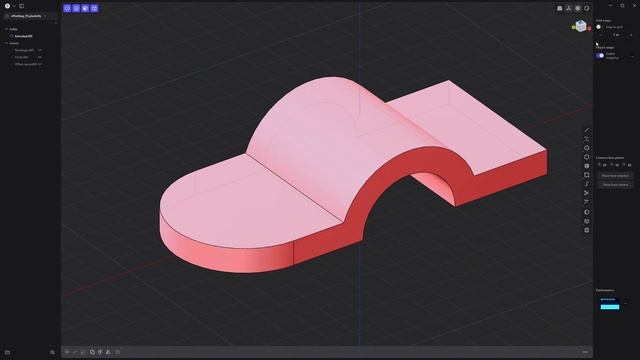Image resolution: width=640 pixels, height=360 pixels.
Task: Select the Box tool at toolbar bottom
Action: click(587, 230)
